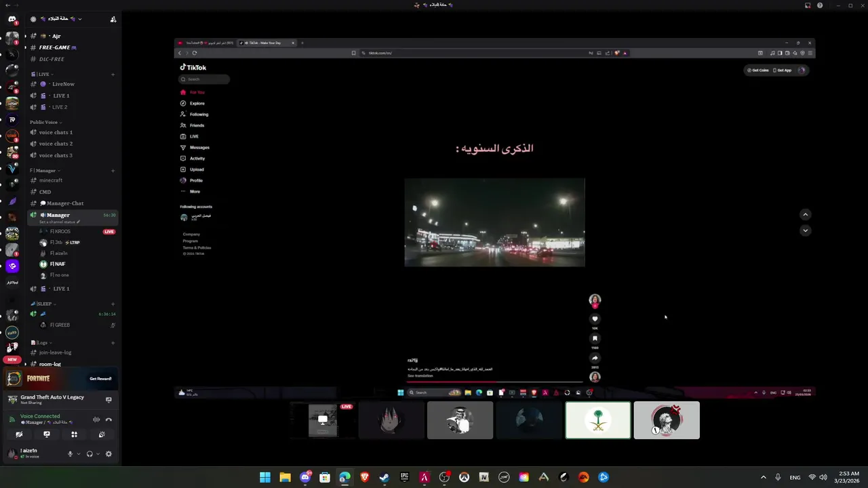Collapse the SLEEP category
This screenshot has height=488, width=868.
43,304
